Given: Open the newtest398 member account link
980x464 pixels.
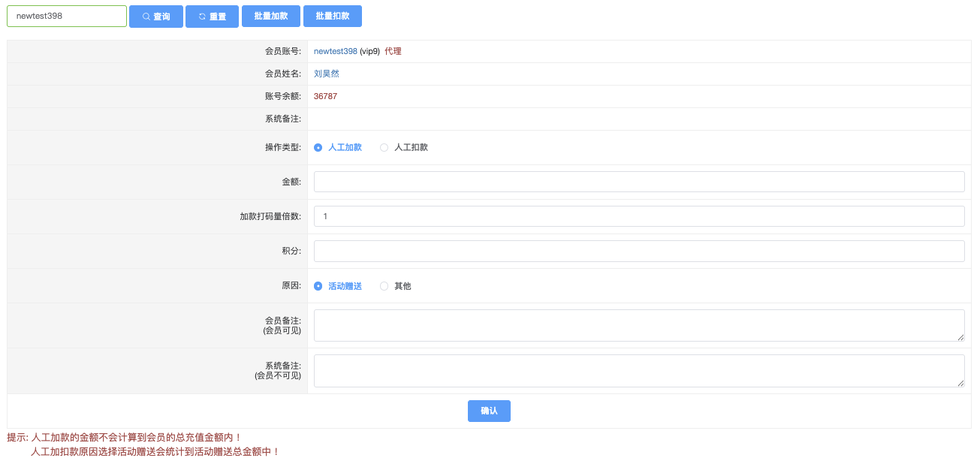Looking at the screenshot, I should tap(335, 51).
